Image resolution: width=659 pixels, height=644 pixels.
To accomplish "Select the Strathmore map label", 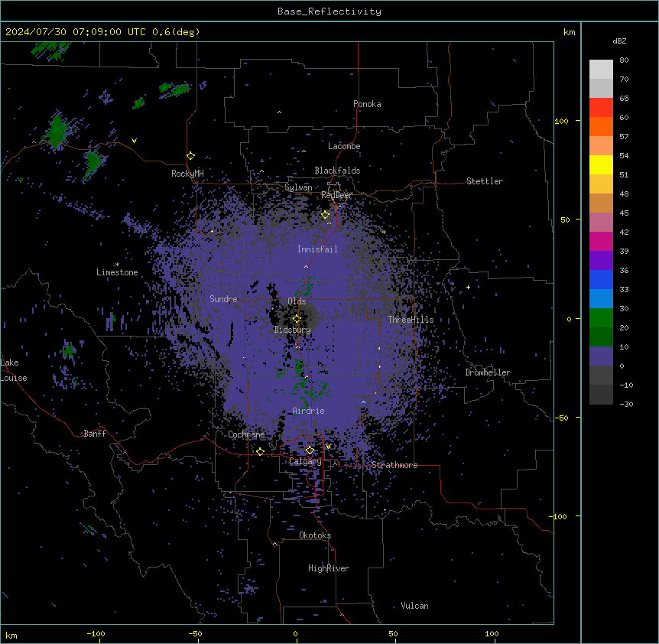I will tap(394, 465).
